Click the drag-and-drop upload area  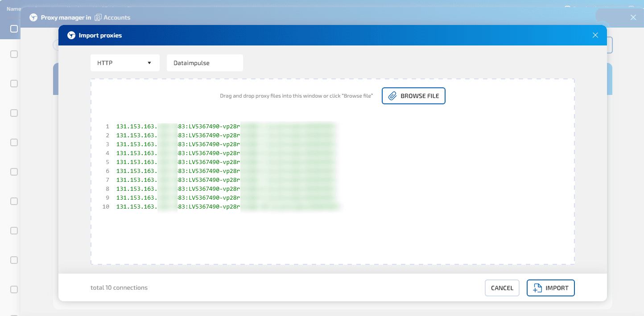click(332, 241)
